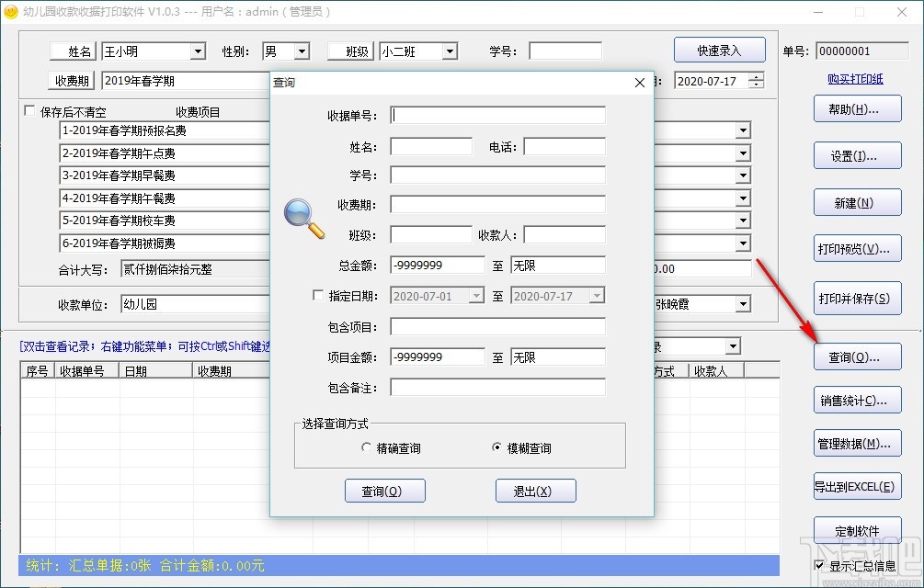
Task: Click the 收费期 button in main window
Action: point(72,81)
